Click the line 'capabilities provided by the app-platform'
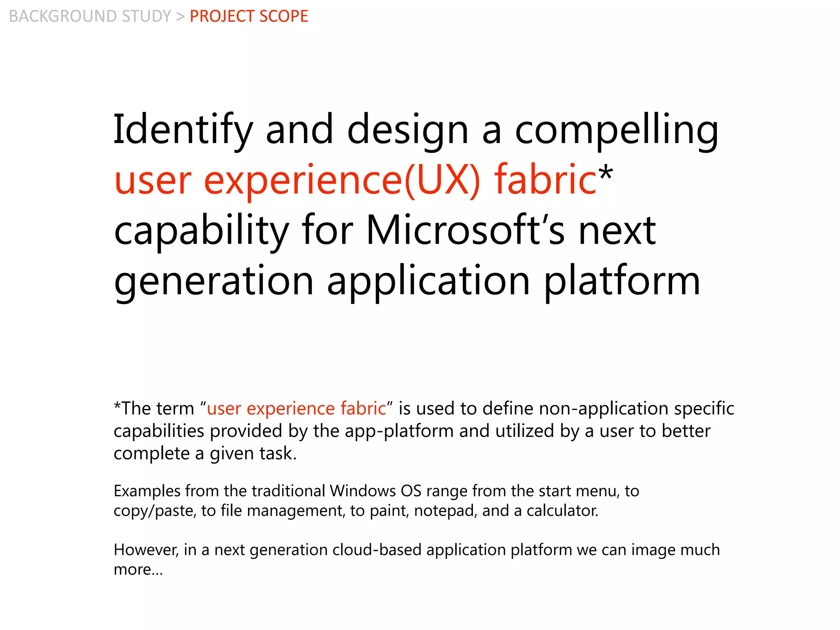840x630 pixels. click(x=412, y=431)
